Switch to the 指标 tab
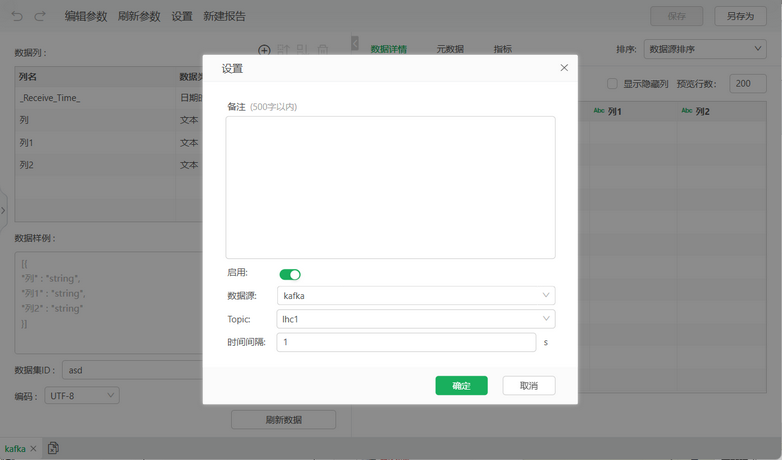Screen dimensions: 782x460 (503, 49)
